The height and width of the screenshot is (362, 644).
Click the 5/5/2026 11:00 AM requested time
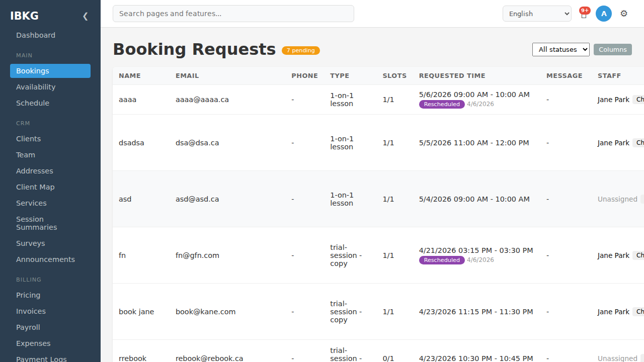tap(474, 143)
